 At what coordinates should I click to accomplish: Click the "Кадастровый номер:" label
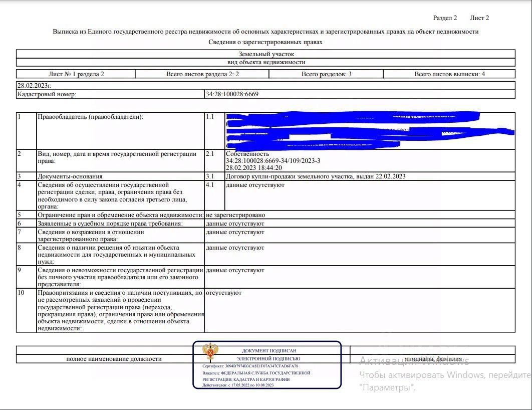[47, 94]
